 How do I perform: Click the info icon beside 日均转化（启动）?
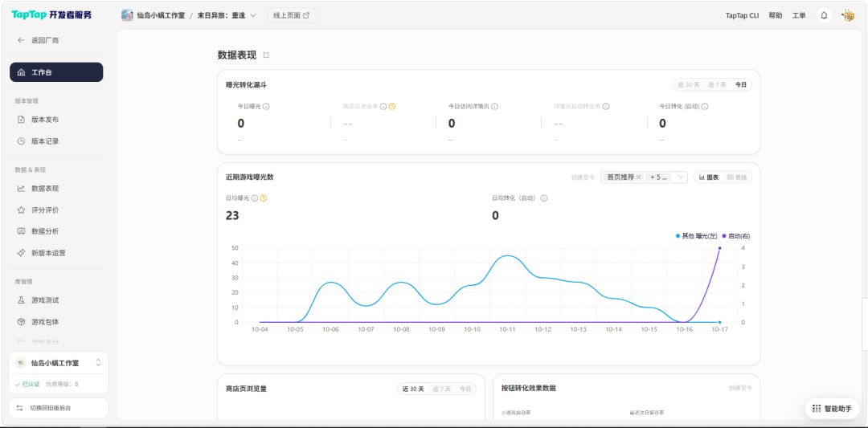[x=543, y=198]
